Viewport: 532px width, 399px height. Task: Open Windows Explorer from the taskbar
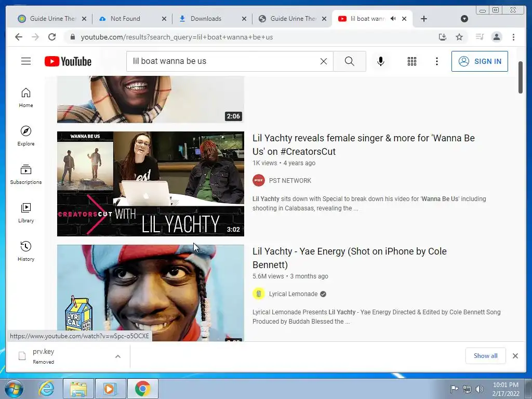[78, 389]
